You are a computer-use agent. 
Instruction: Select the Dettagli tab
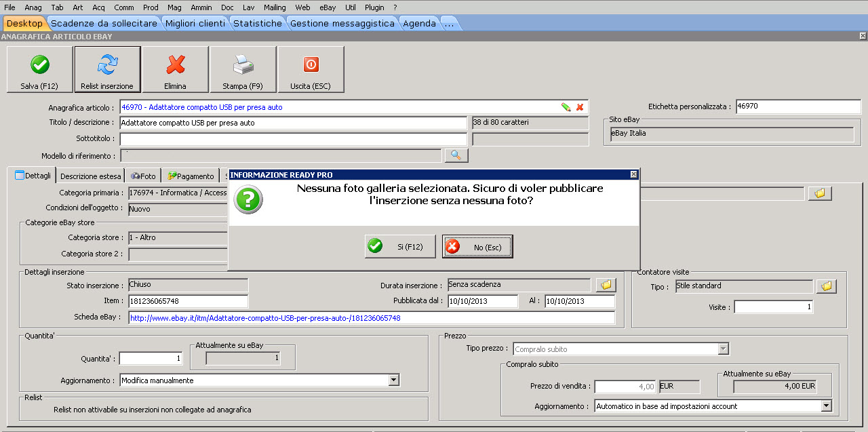click(32, 176)
